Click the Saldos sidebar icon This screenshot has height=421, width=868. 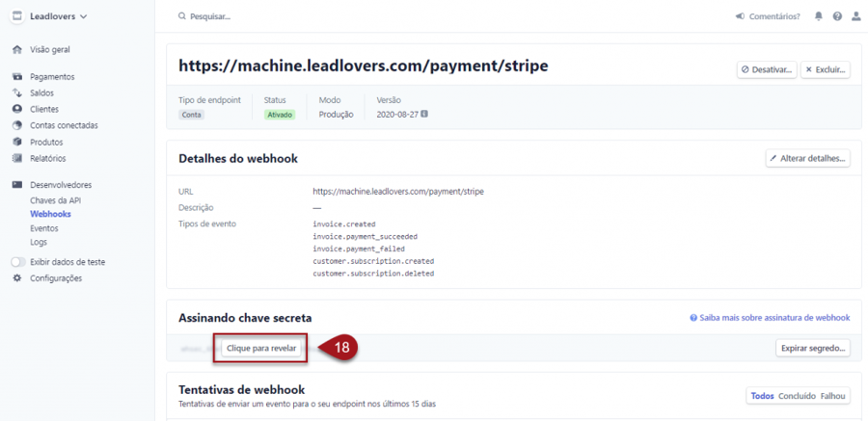[17, 92]
